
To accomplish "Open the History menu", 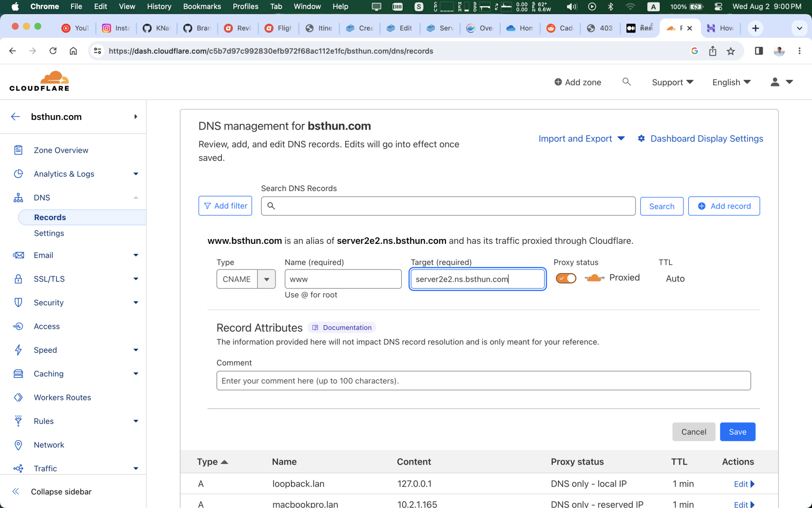I will point(159,6).
